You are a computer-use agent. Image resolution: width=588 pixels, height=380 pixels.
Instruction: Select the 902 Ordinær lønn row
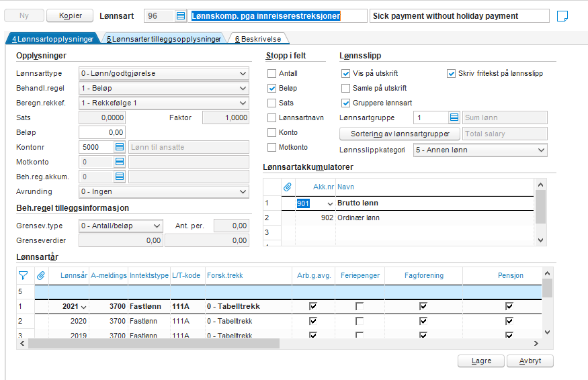point(408,218)
